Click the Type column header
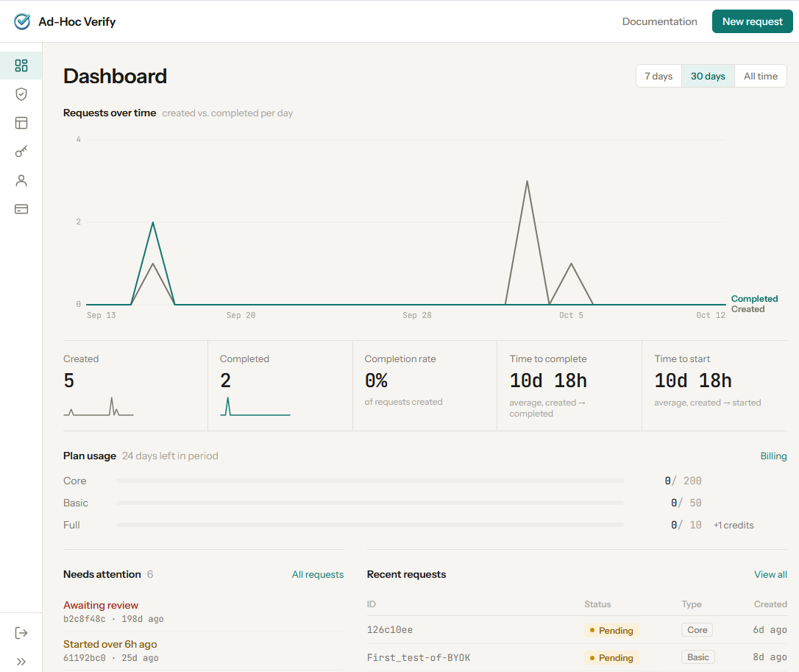The image size is (799, 672). pos(692,604)
